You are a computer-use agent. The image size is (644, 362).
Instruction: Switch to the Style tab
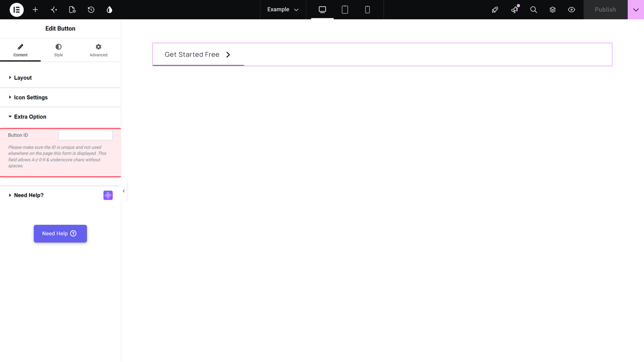click(x=58, y=50)
